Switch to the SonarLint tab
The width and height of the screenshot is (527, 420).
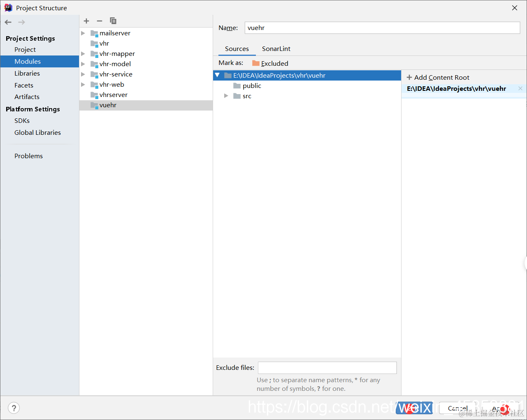276,49
